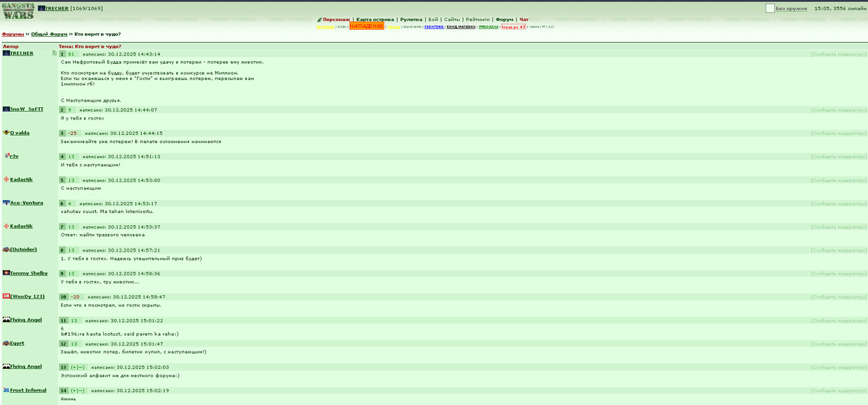
Task: Click the small document icon in first post
Action: (54, 53)
